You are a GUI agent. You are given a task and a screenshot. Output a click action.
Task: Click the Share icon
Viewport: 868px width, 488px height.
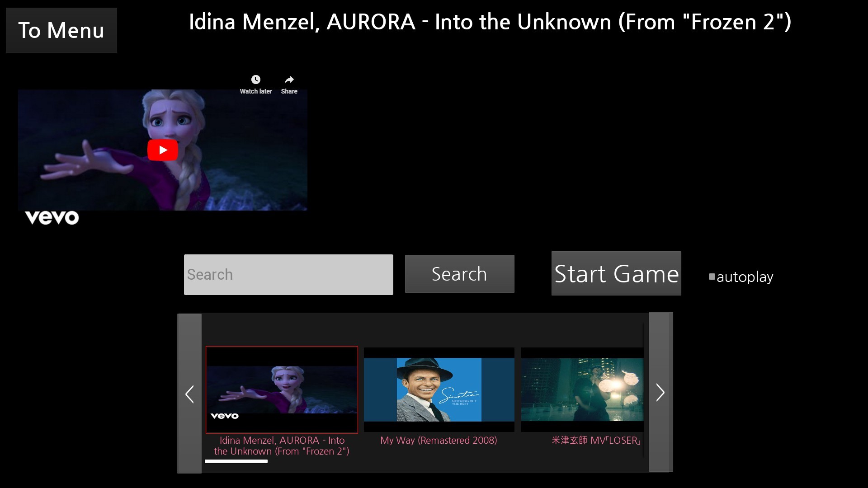pos(289,84)
